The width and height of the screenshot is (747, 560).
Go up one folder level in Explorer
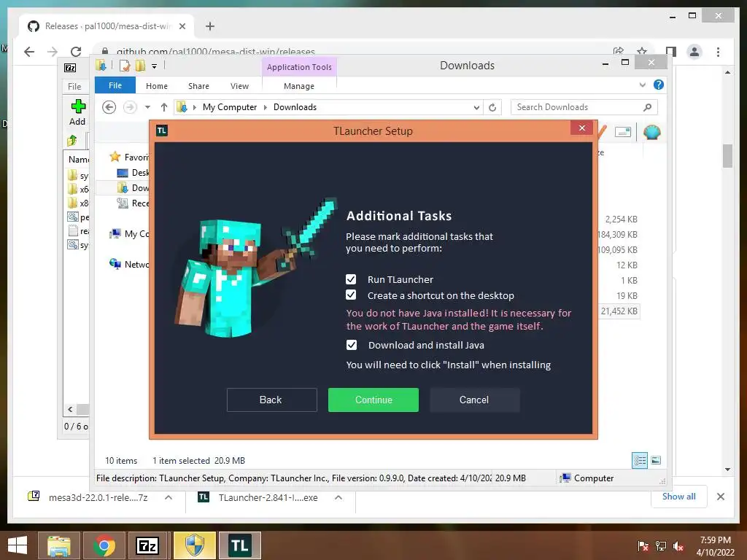point(164,107)
